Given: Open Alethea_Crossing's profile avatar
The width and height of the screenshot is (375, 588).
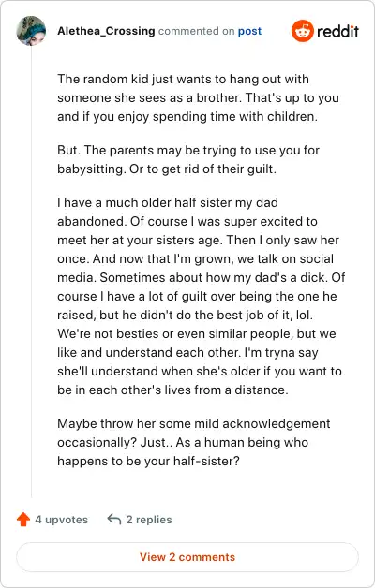Looking at the screenshot, I should (31, 31).
